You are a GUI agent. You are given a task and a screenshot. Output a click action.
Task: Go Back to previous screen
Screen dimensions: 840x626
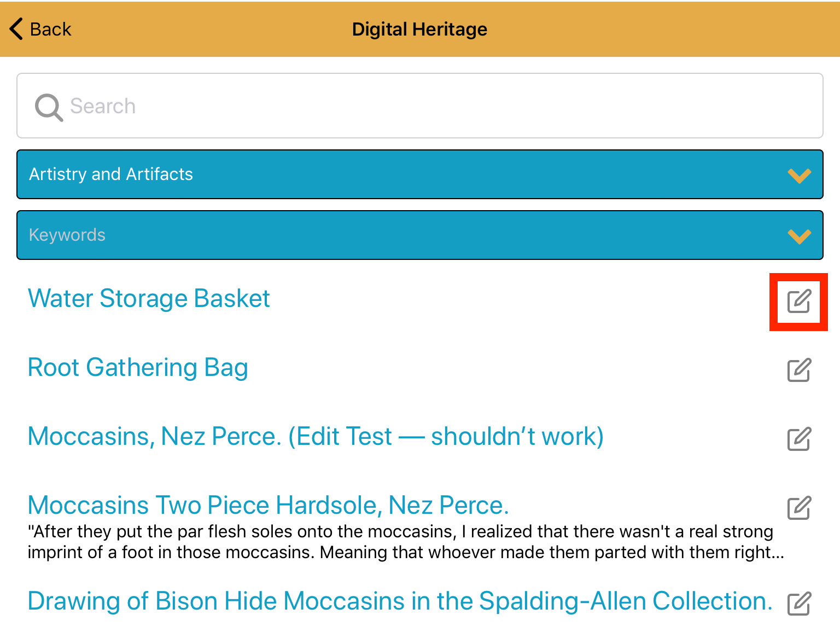(x=40, y=29)
